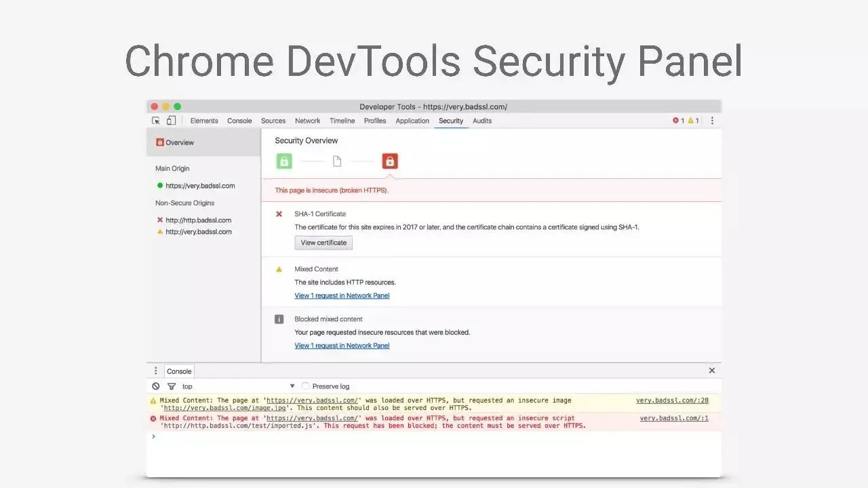The image size is (868, 488).
Task: Select https://very.badssl.com main origin
Action: point(200,186)
